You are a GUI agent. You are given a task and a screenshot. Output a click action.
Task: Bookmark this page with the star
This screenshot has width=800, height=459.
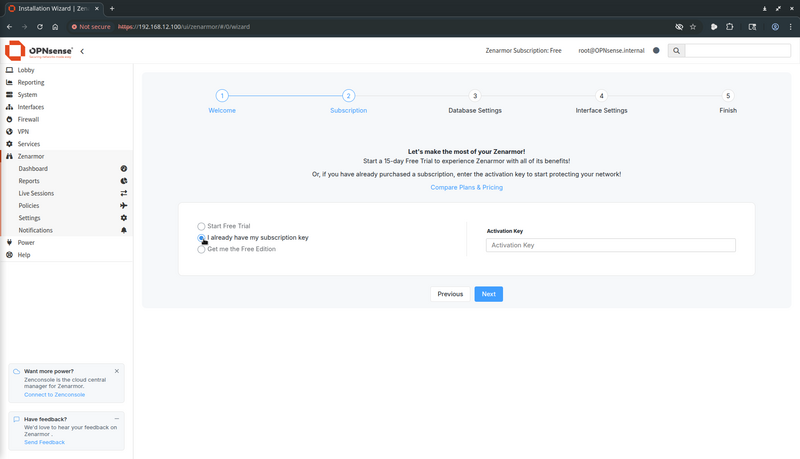693,27
